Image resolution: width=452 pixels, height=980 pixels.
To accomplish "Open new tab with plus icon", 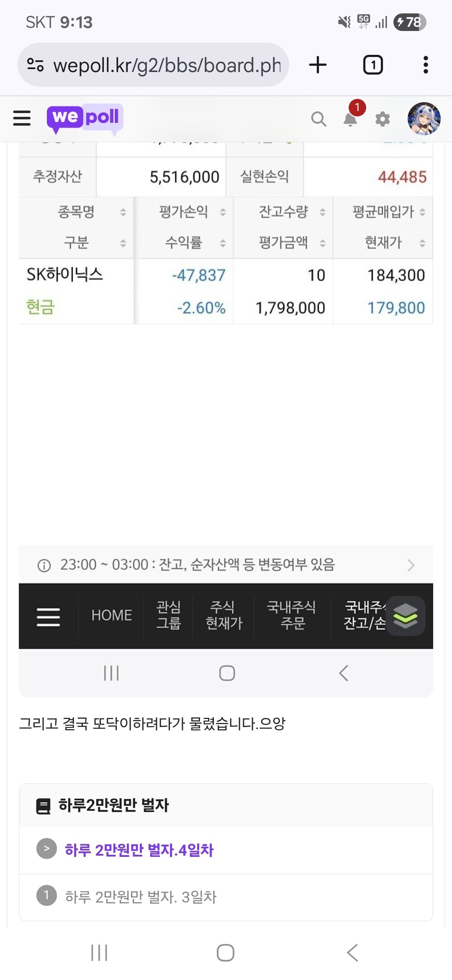I will [318, 65].
